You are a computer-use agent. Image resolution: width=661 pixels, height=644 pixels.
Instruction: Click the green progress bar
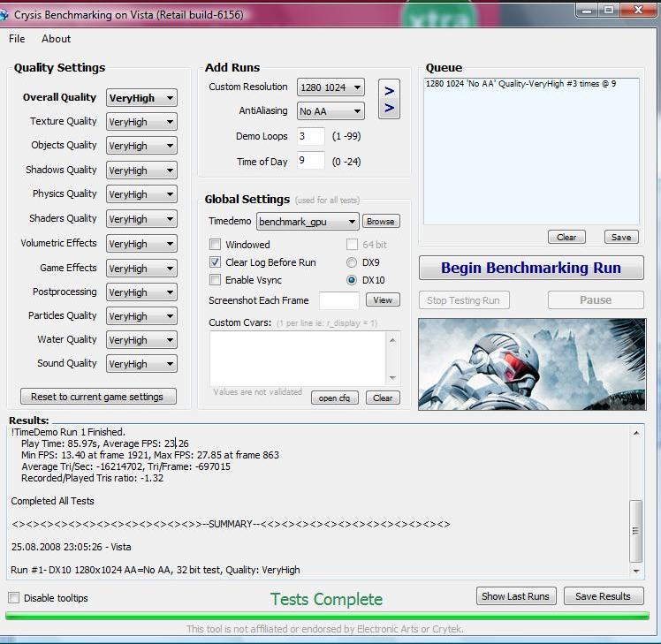327,616
